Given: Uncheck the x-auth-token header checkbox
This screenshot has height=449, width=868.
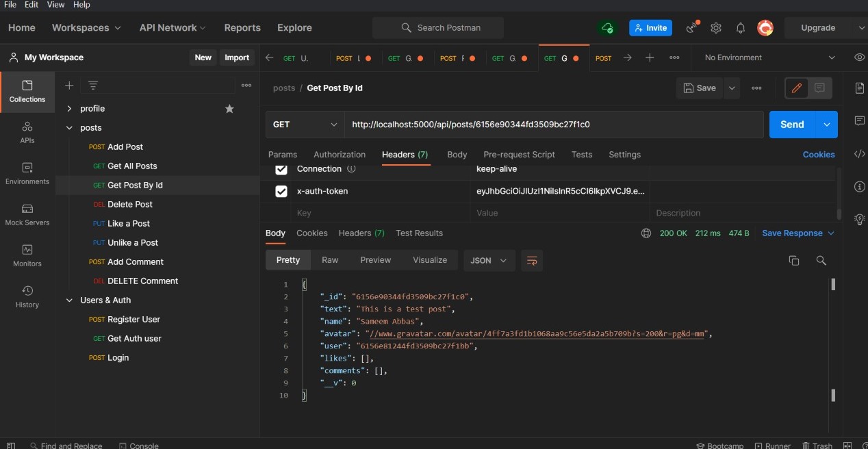Looking at the screenshot, I should click(x=281, y=192).
